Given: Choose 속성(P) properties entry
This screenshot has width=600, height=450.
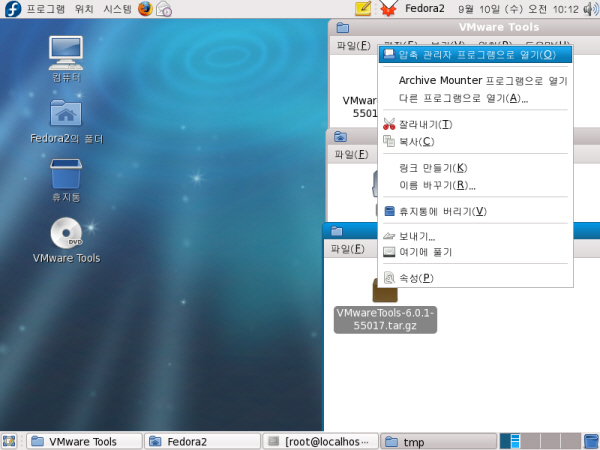Looking at the screenshot, I should click(475, 278).
